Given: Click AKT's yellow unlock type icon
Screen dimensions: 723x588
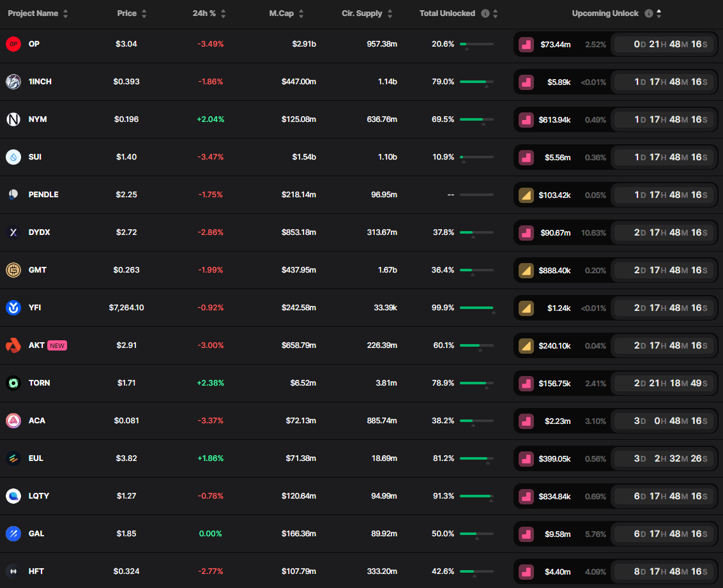Looking at the screenshot, I should pos(526,345).
